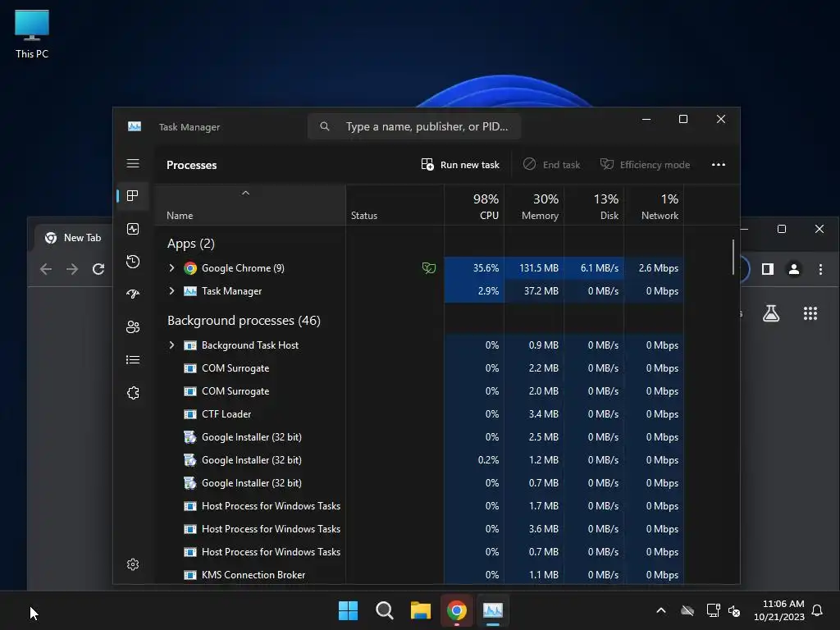Click the volume muted icon in tray
Viewport: 840px width, 630px height.
click(x=734, y=610)
